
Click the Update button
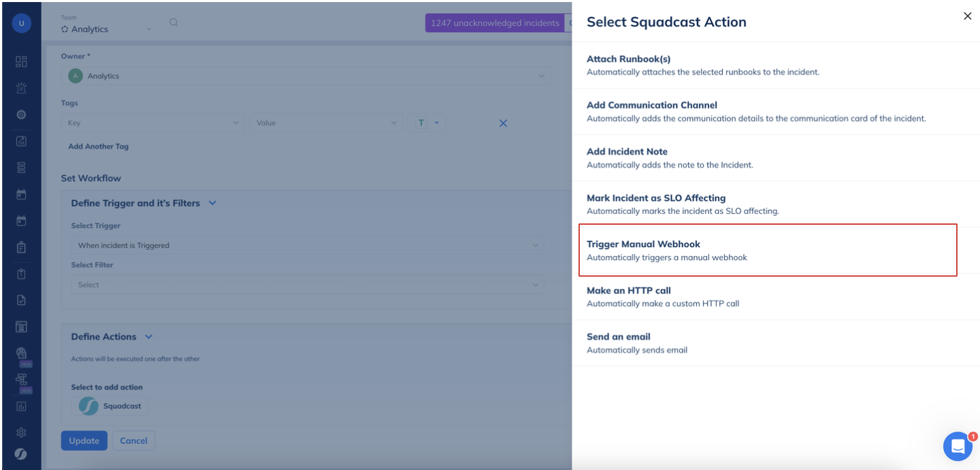[x=84, y=441]
